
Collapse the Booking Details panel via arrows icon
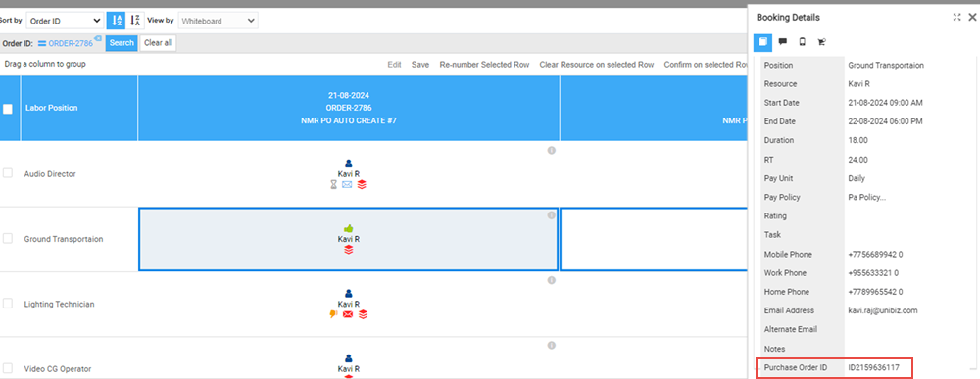(956, 18)
